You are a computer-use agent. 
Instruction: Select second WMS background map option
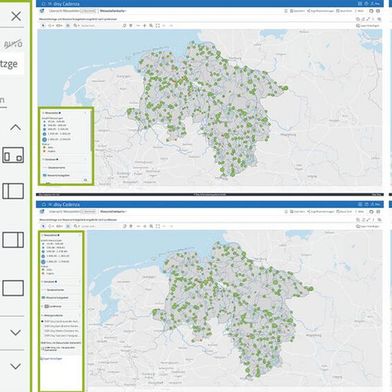[x=61, y=326]
